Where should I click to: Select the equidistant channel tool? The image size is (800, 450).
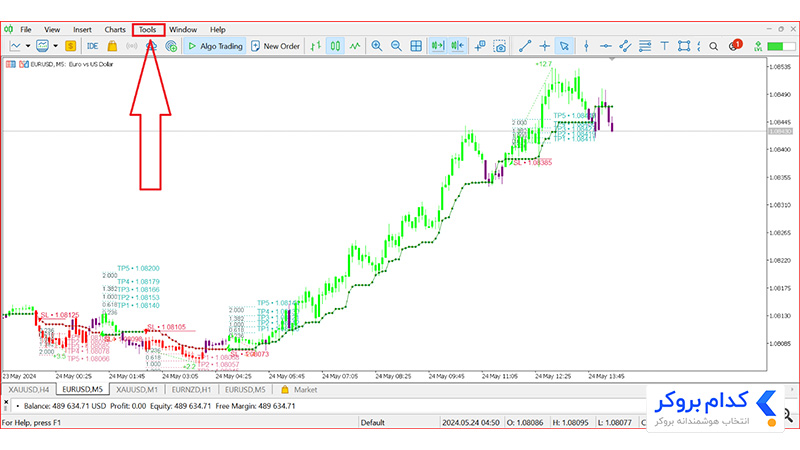[x=625, y=46]
